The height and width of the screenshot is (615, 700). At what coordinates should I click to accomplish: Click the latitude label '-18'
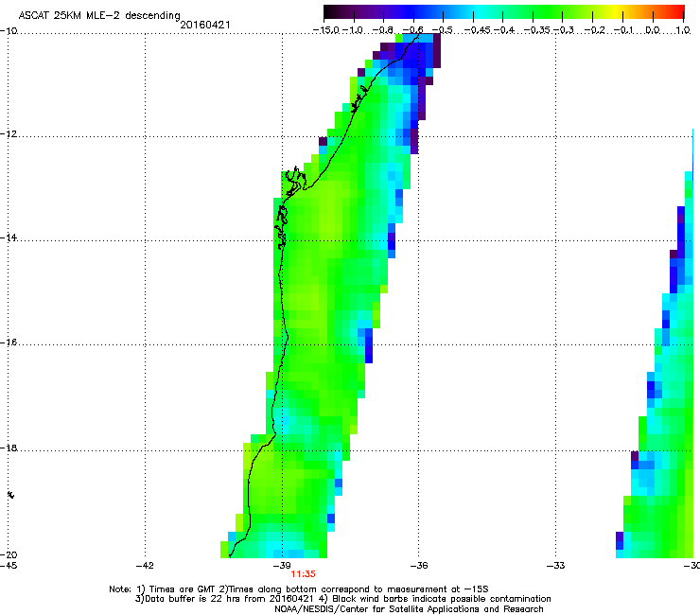coord(9,448)
